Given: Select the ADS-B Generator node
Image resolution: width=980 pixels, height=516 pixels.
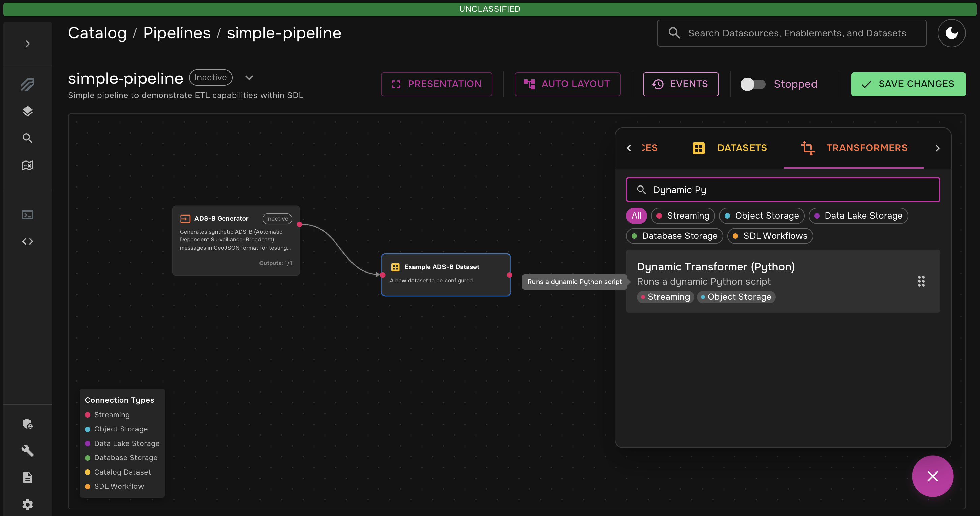Looking at the screenshot, I should [236, 241].
